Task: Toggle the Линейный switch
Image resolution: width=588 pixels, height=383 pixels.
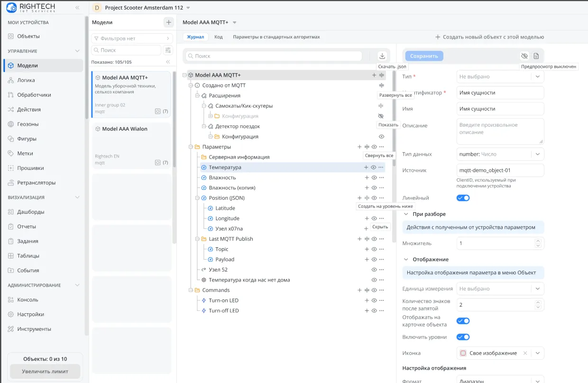Action: pos(463,198)
